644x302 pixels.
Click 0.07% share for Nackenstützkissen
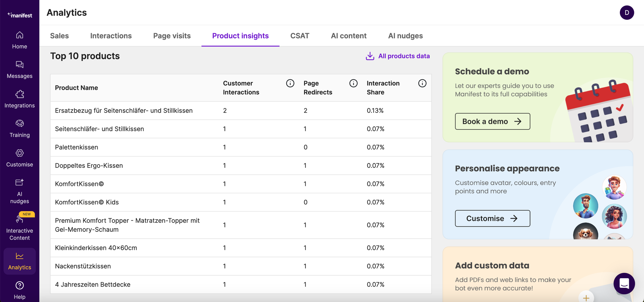[375, 266]
